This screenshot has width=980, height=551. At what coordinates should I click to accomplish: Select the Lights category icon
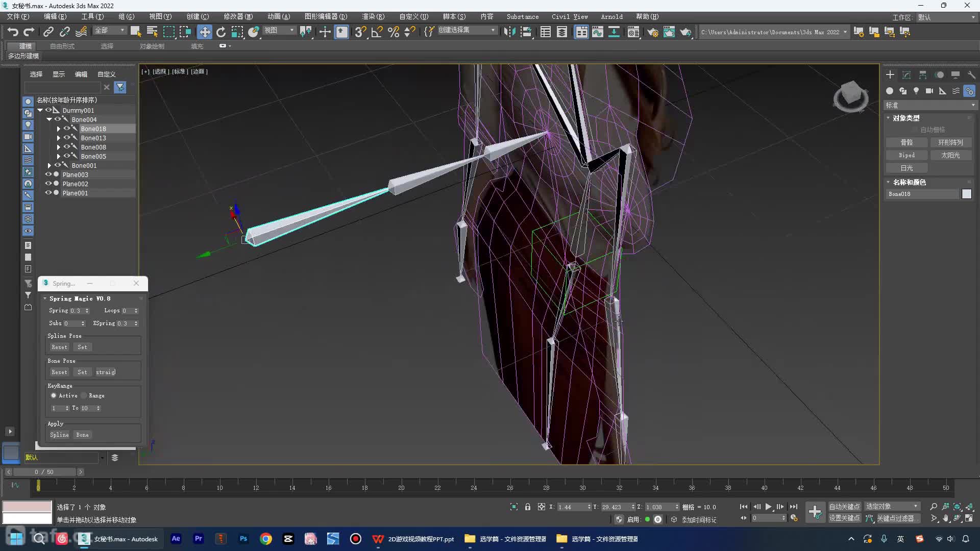point(916,91)
